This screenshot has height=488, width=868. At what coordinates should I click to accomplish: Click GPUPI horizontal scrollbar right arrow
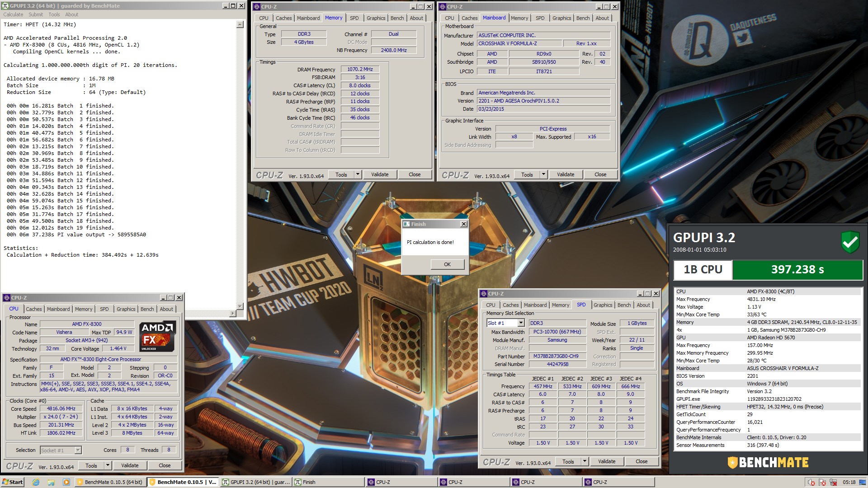click(x=233, y=313)
